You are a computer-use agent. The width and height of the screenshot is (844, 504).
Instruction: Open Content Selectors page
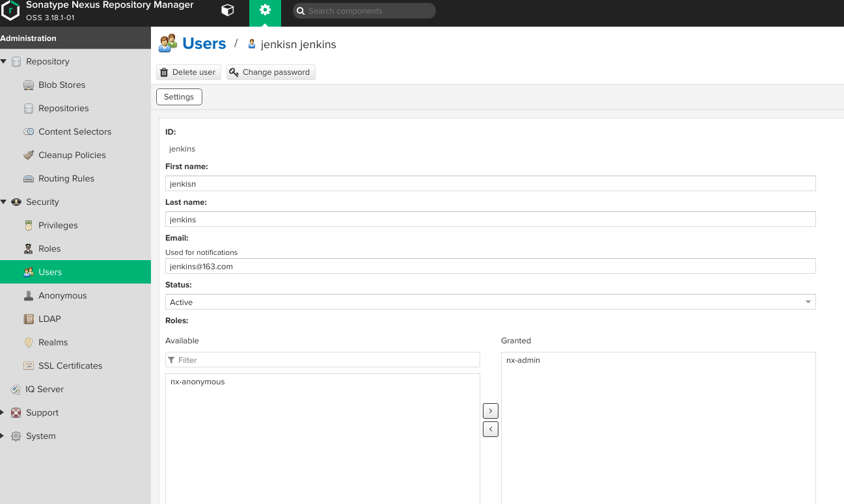tap(75, 132)
